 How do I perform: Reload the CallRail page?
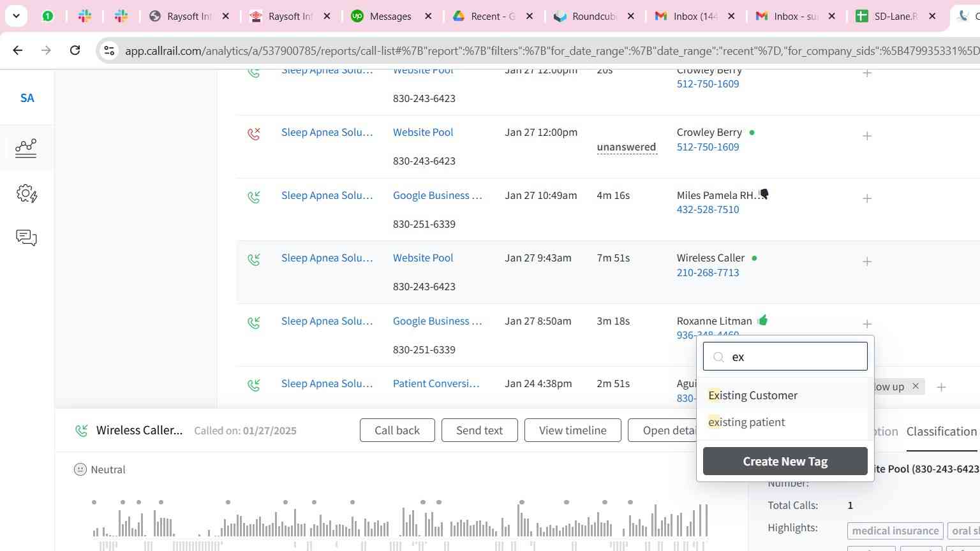(x=75, y=50)
